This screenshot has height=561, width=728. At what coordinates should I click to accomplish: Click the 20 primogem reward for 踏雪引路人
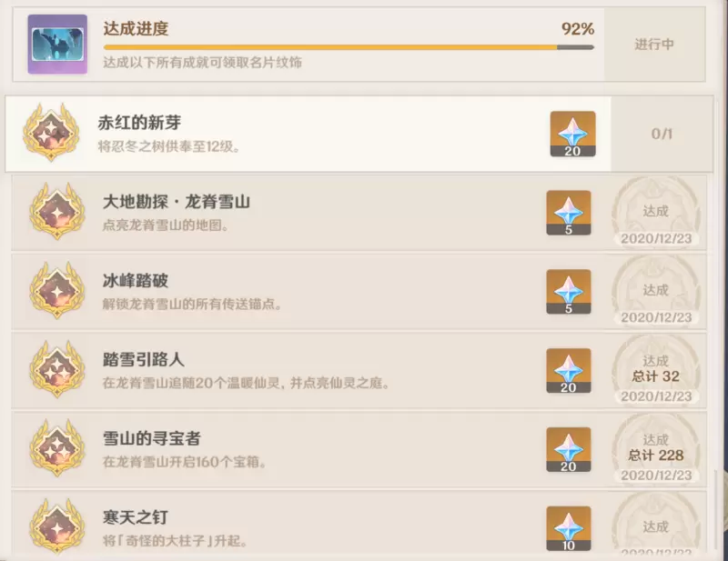tap(568, 371)
